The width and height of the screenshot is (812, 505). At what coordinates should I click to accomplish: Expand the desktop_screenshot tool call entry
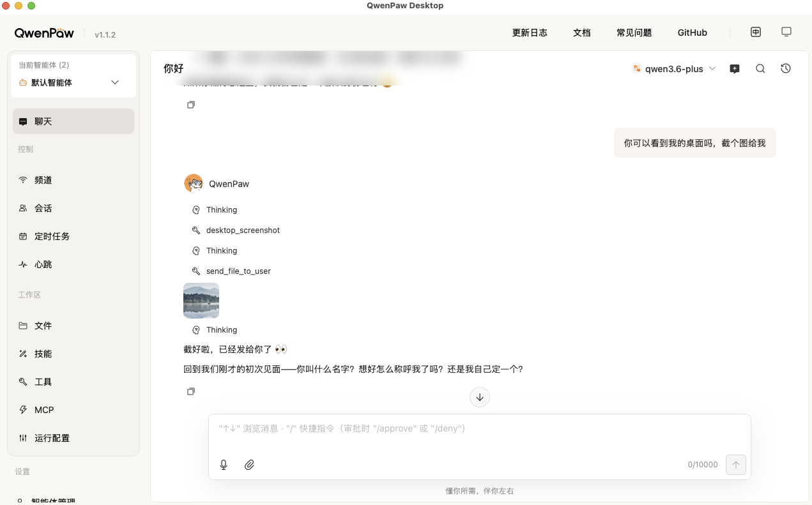(243, 230)
